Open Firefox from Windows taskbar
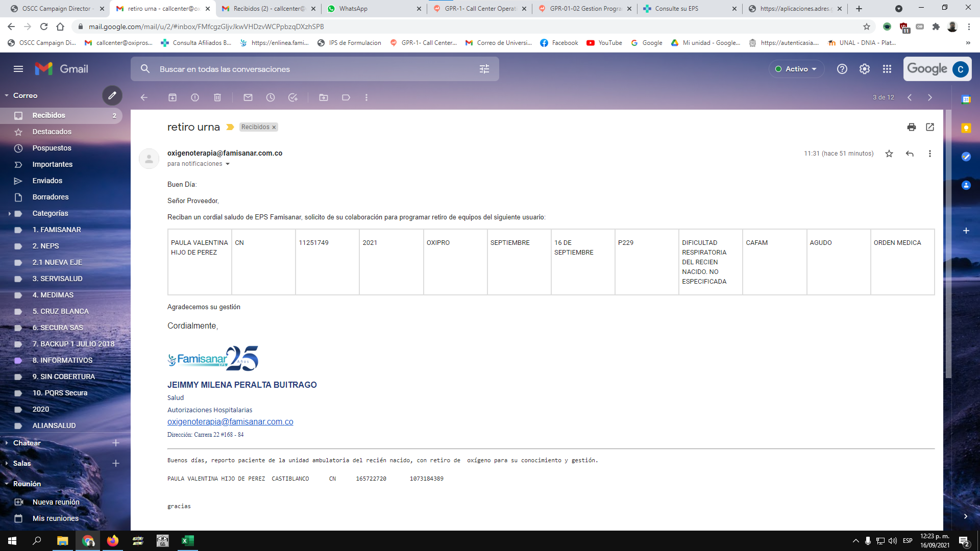The height and width of the screenshot is (551, 980). pos(112,541)
